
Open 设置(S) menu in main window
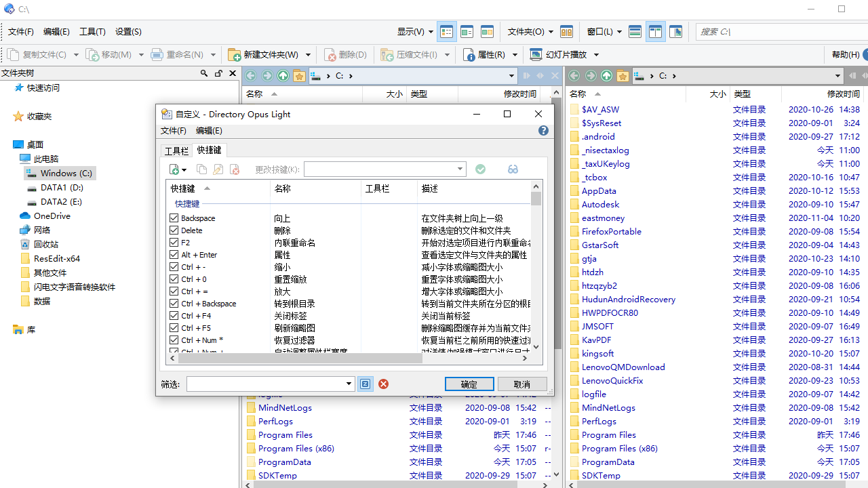click(128, 32)
